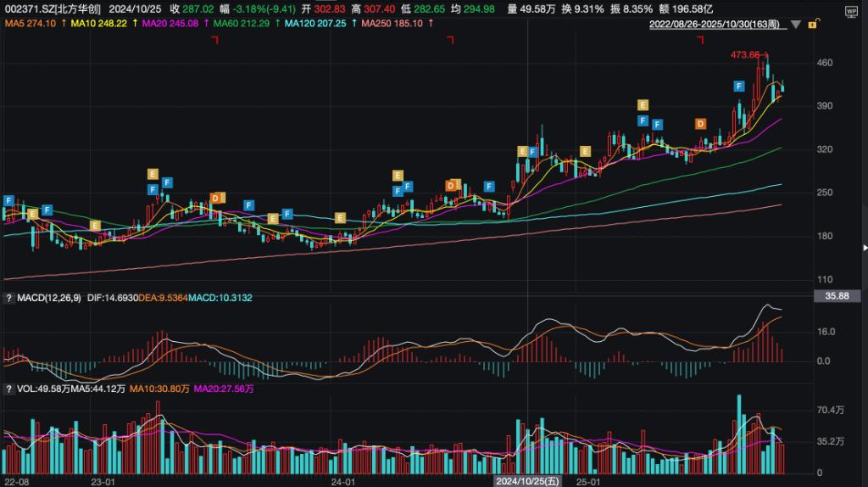Screen dimensions: 868x487
Task: Select the MA250 moving average label
Action: click(392, 23)
